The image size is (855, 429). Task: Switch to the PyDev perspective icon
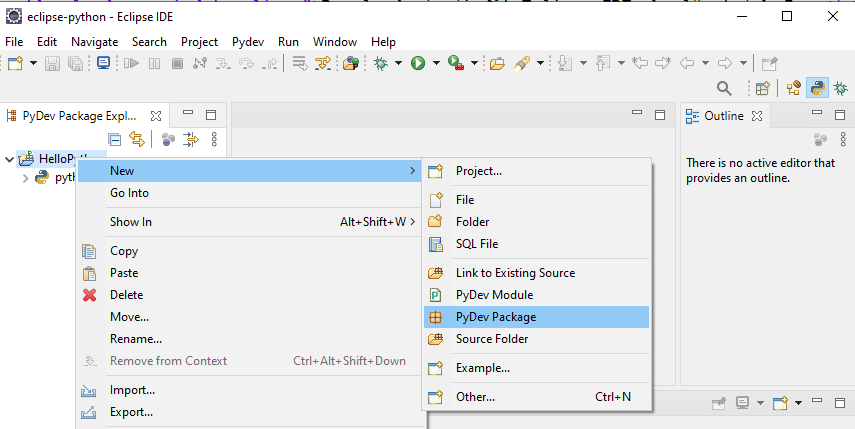(817, 88)
